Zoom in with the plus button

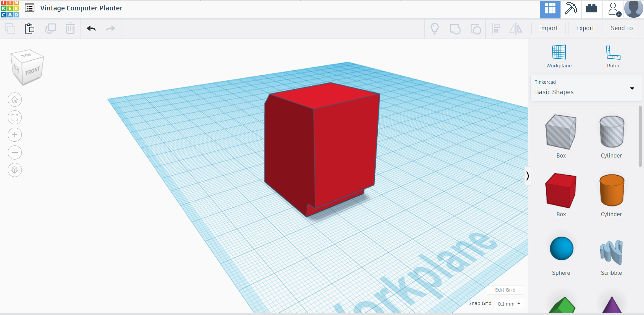coord(15,135)
